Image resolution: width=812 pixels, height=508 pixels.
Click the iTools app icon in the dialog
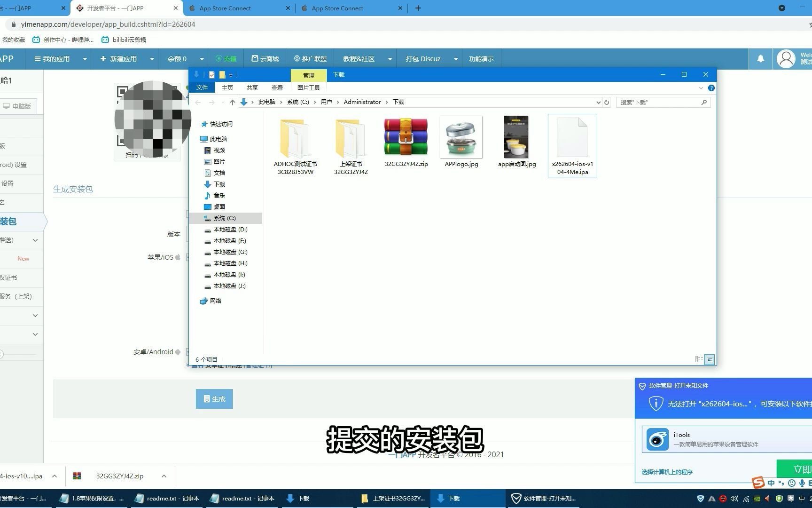[x=657, y=439]
